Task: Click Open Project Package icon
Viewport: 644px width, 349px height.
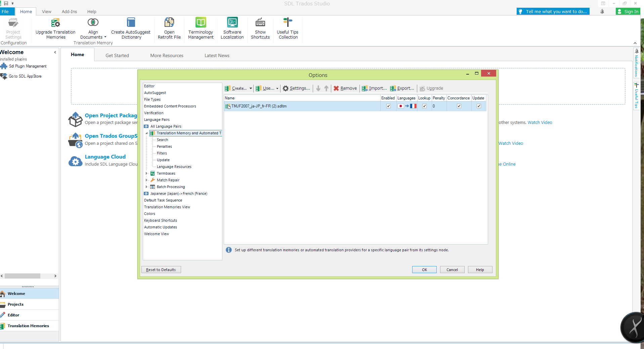Action: point(75,119)
